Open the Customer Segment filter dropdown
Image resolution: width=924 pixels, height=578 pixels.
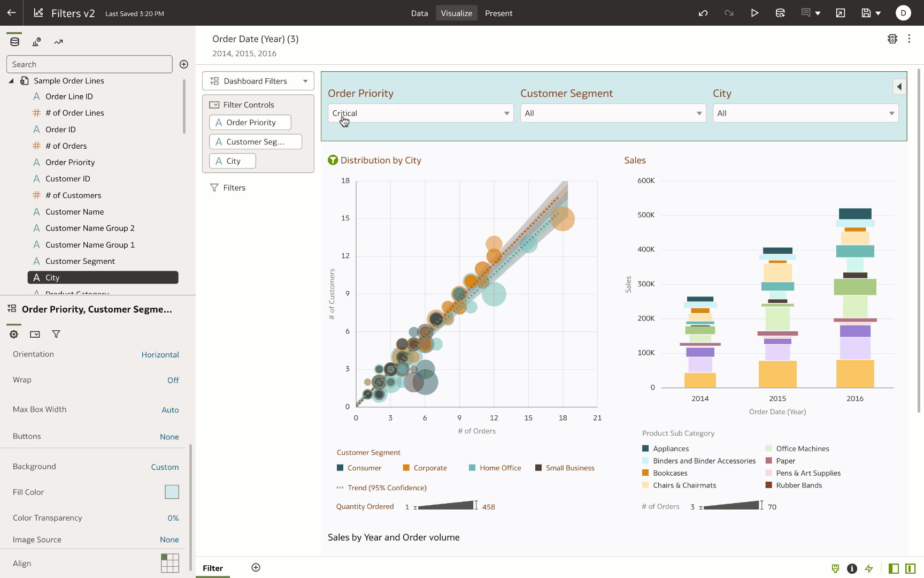click(x=613, y=113)
